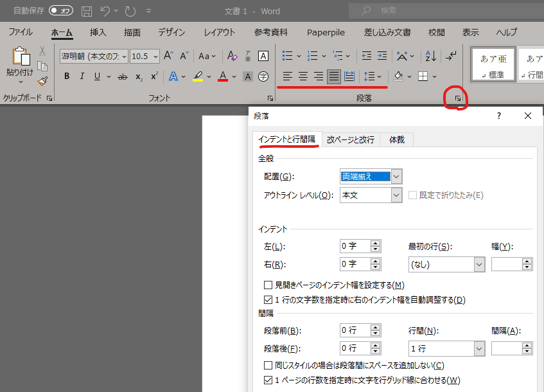The height and width of the screenshot is (392, 544).
Task: Click the Sort A-Z icon
Action: tap(430, 55)
